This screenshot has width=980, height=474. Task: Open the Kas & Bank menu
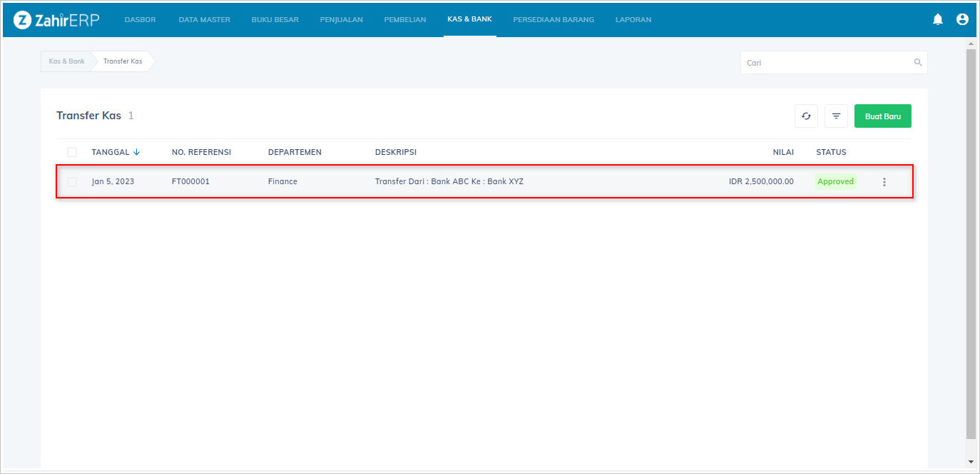pyautogui.click(x=469, y=19)
